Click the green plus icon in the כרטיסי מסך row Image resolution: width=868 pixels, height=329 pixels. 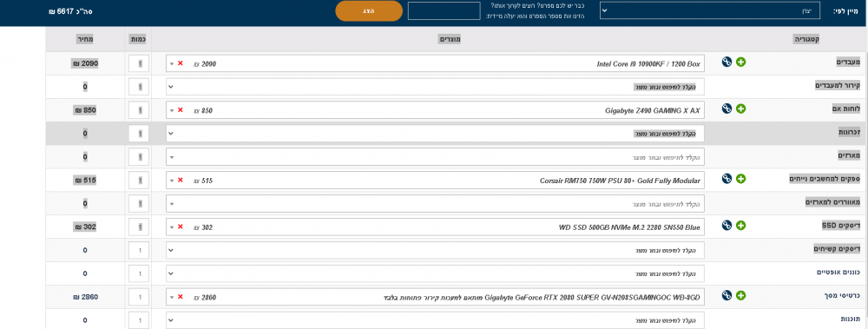740,296
